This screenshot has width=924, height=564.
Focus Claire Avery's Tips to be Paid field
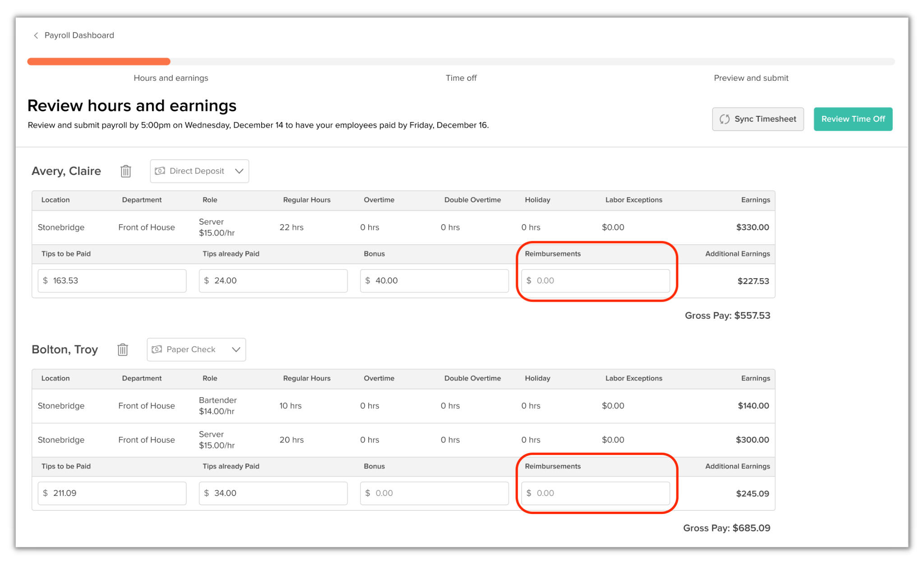(x=112, y=281)
